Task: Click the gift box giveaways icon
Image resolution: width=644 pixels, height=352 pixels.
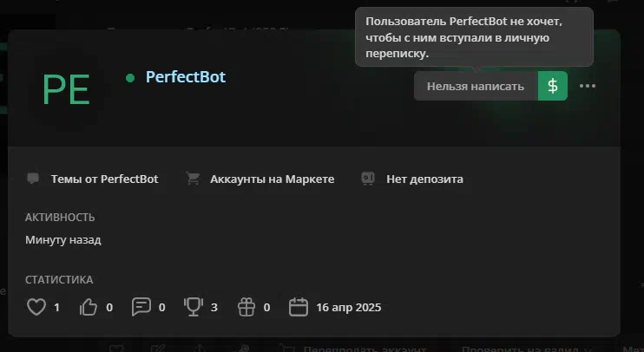Action: [246, 307]
